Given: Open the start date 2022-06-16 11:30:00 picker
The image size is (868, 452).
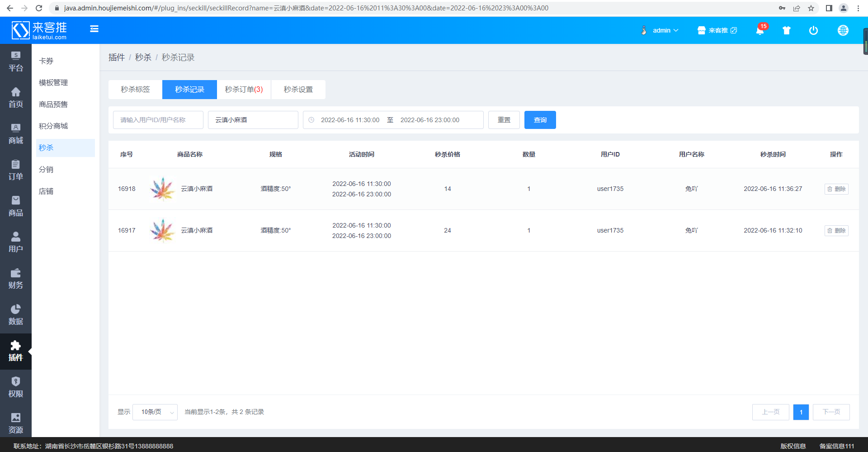Looking at the screenshot, I should pyautogui.click(x=350, y=120).
